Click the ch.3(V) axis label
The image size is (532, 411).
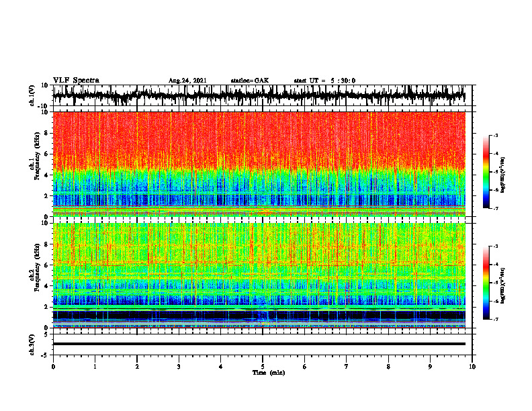click(32, 345)
